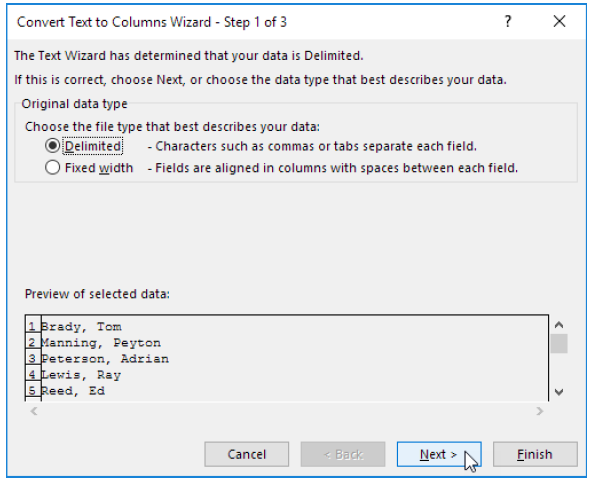Select the Delimited data type option
Image resolution: width=590 pixels, height=488 pixels.
pos(52,146)
